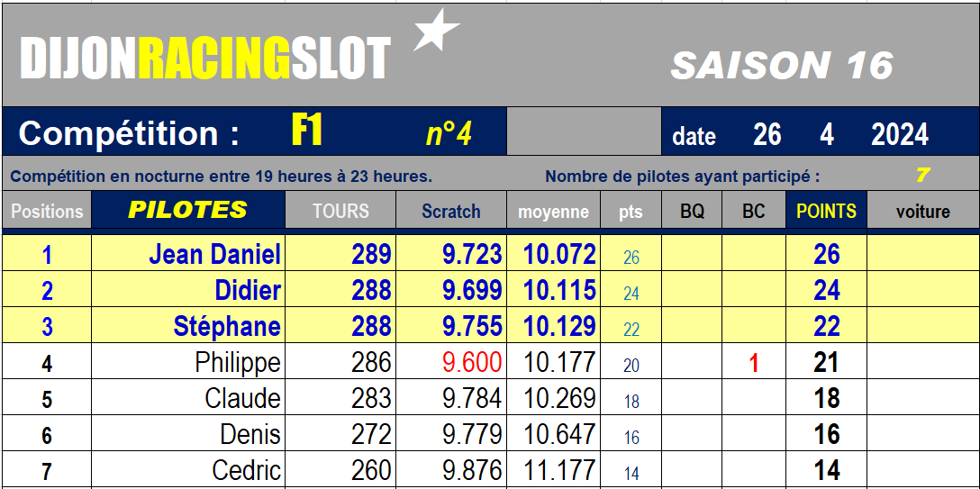Screen dimensions: 980x489
Task: Select the BQ header cell
Action: click(x=692, y=211)
